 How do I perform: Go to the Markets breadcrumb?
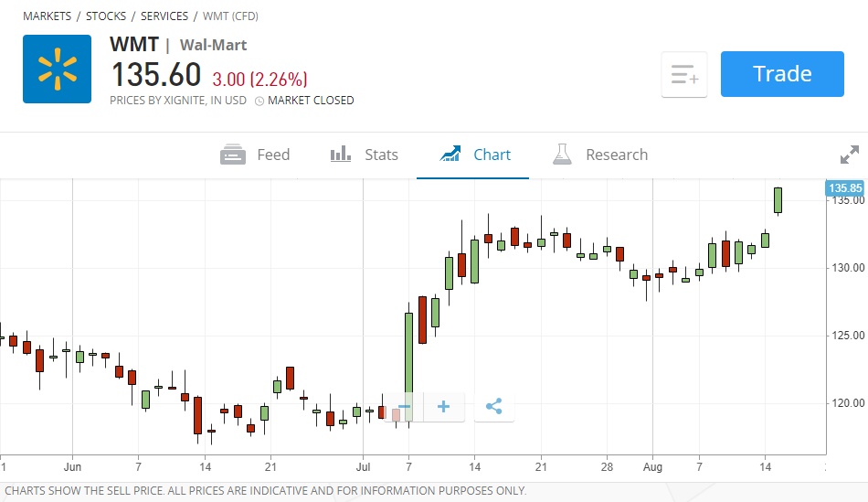(x=47, y=16)
